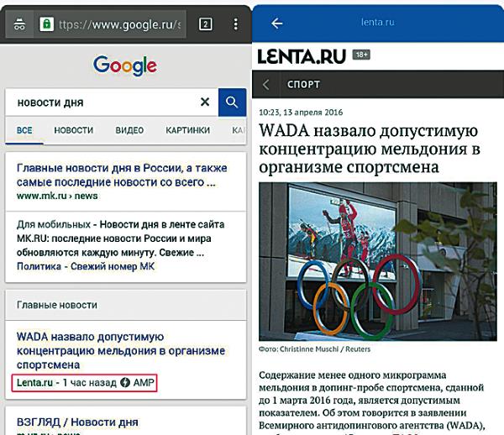Tap the Olympic rings article photo
Image resolution: width=504 pixels, height=435 pixels.
point(378,261)
